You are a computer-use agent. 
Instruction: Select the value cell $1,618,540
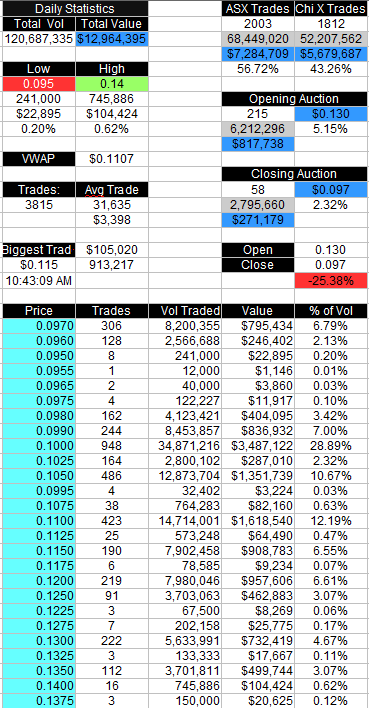[257, 521]
